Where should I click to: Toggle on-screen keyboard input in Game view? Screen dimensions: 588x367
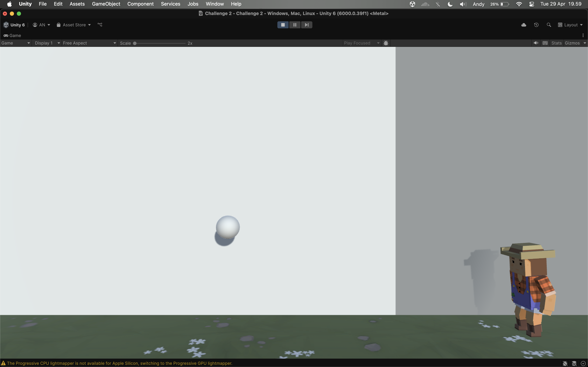pos(545,43)
